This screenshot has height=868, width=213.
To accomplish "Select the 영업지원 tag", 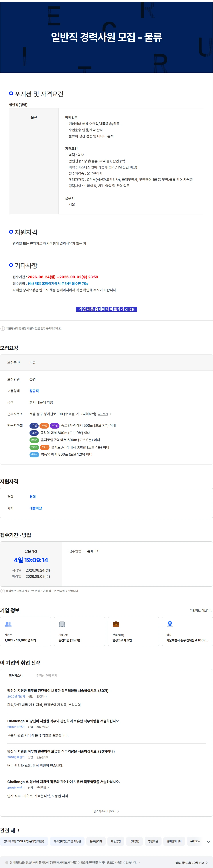I will pyautogui.click(x=153, y=841).
